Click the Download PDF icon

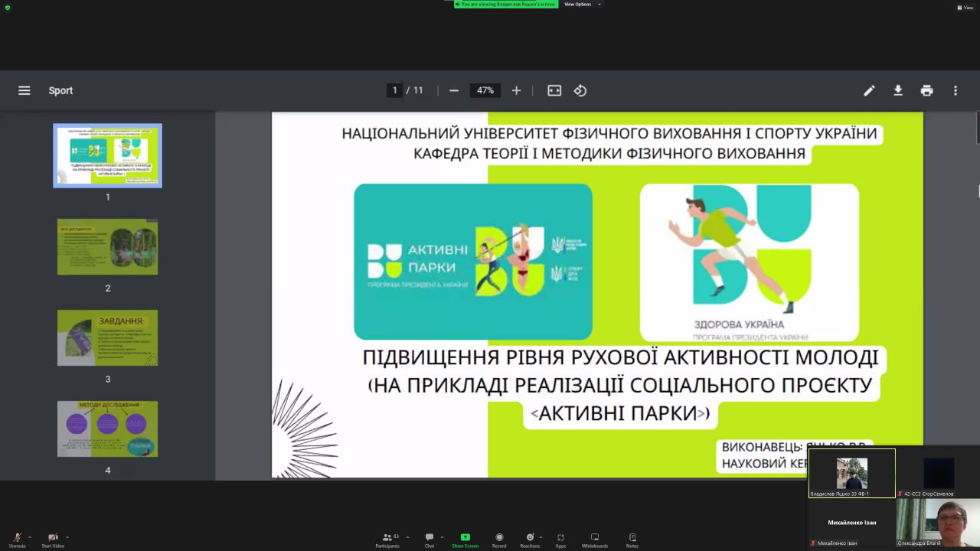pos(898,90)
